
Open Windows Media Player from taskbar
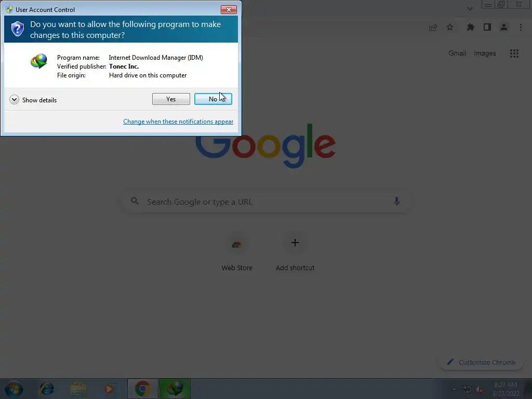coord(109,389)
